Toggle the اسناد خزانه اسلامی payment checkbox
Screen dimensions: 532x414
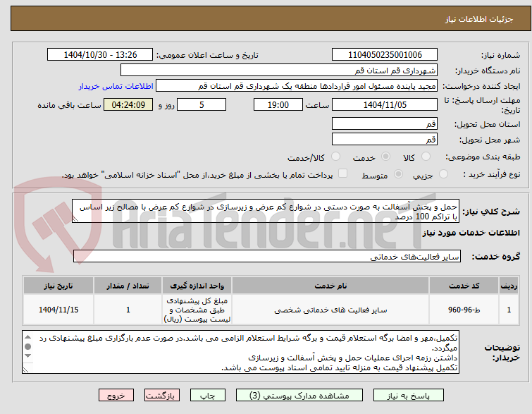click(342, 173)
